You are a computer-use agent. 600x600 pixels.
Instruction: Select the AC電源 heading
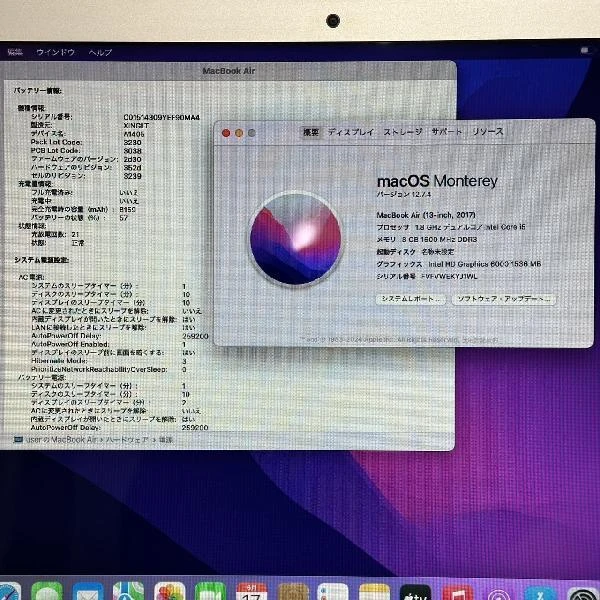[31, 277]
